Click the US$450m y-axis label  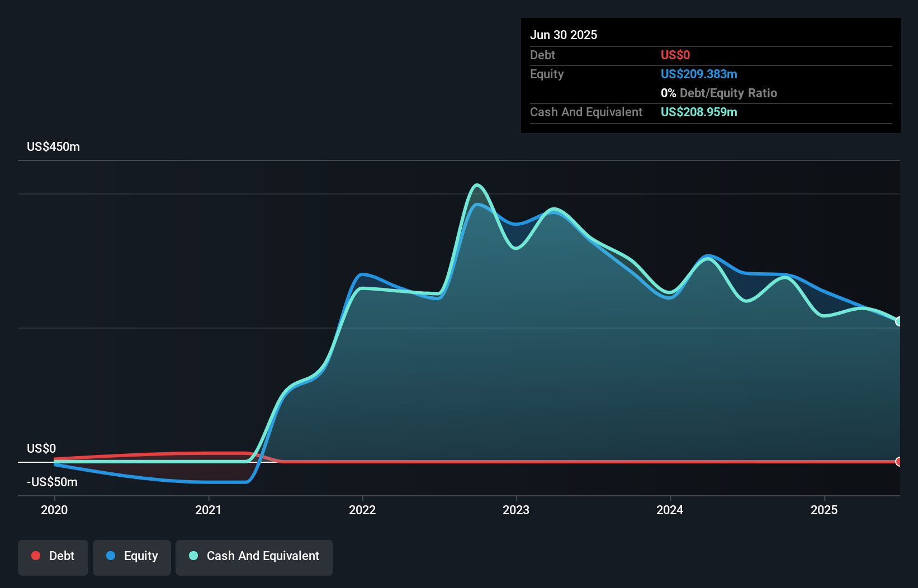click(x=53, y=146)
